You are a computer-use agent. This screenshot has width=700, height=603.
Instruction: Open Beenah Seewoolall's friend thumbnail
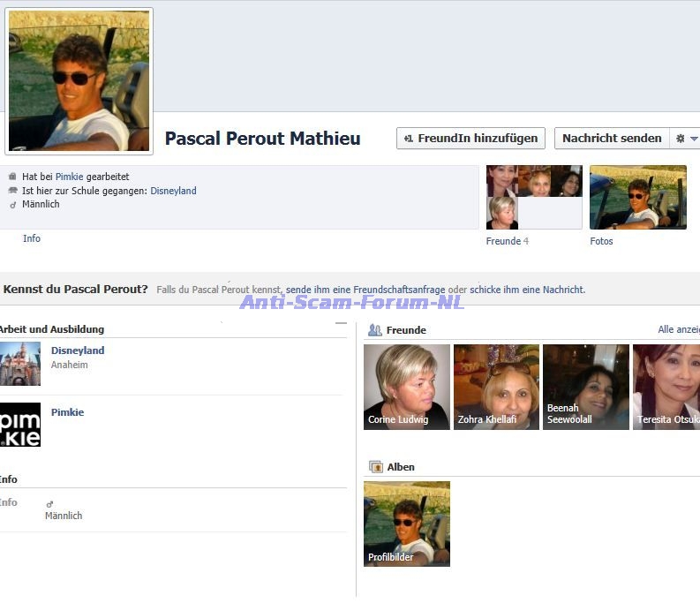click(x=586, y=387)
